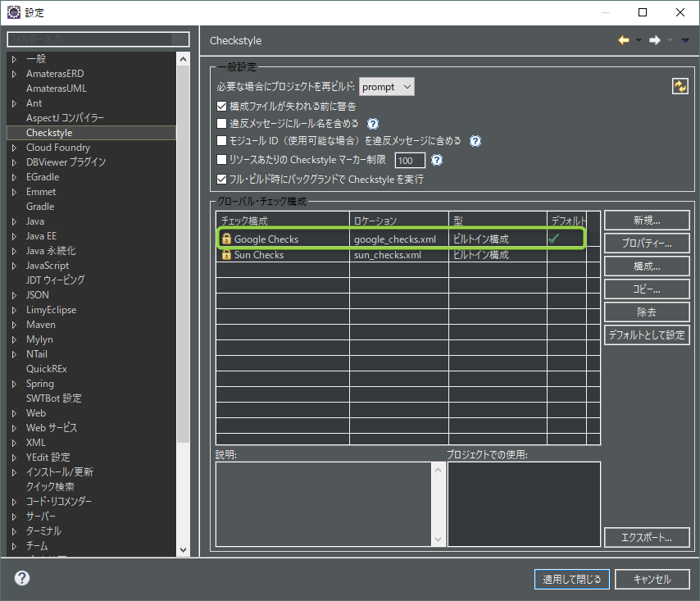Screen dimensions: 700x601
Task: Click description box scrollbar down arrow
Action: point(438,540)
